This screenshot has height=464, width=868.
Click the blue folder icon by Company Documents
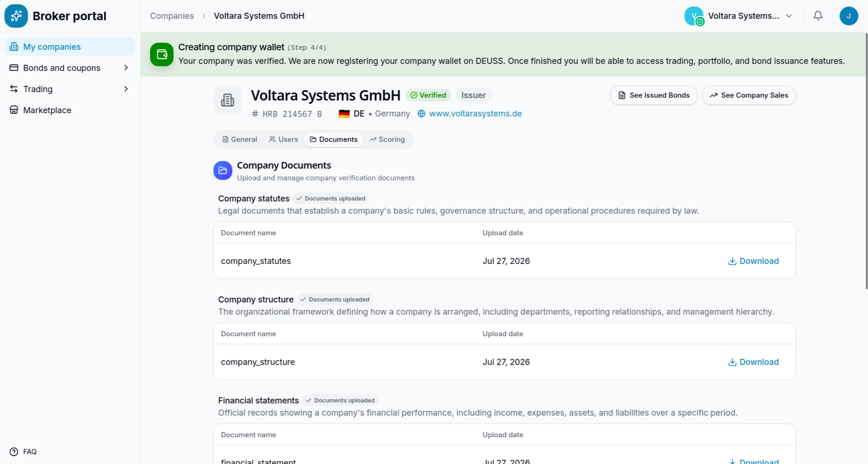(x=223, y=170)
